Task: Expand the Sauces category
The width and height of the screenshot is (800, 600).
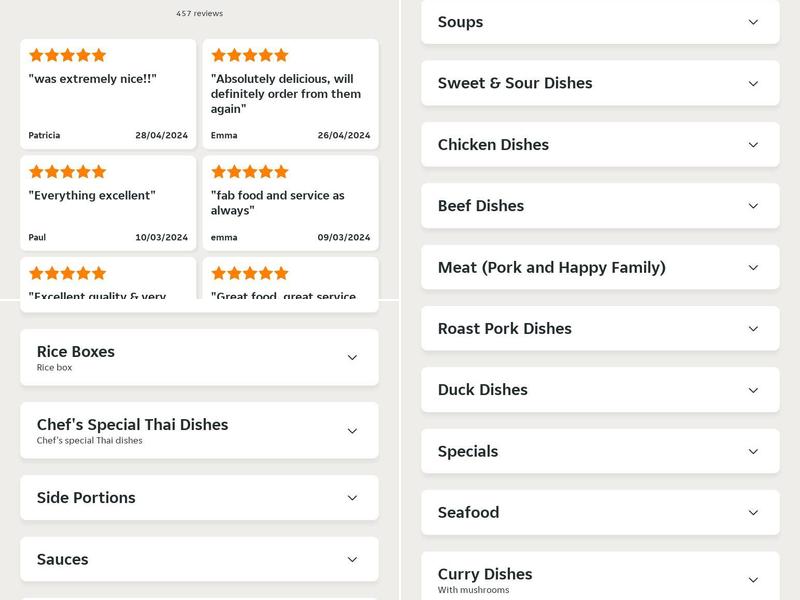Action: click(199, 559)
